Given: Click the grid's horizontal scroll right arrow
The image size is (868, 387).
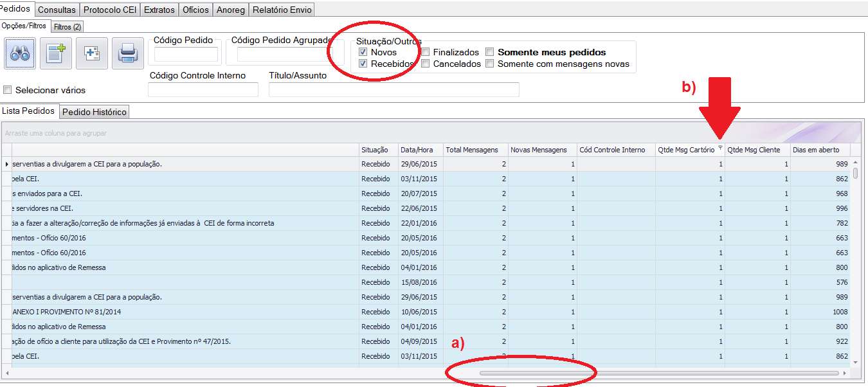Looking at the screenshot, I should point(845,372).
